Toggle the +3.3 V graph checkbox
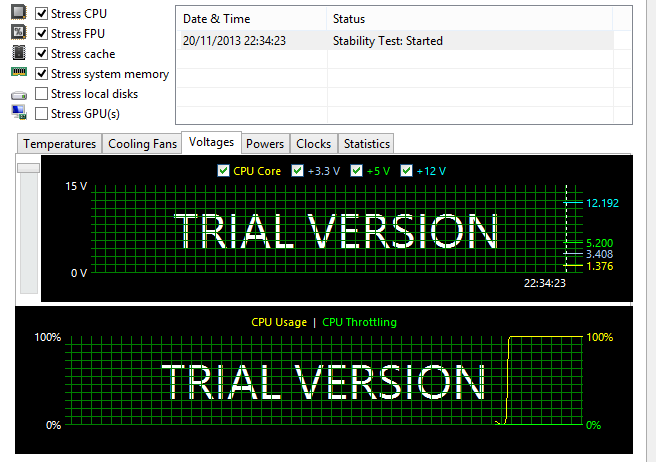The width and height of the screenshot is (656, 462). (297, 171)
